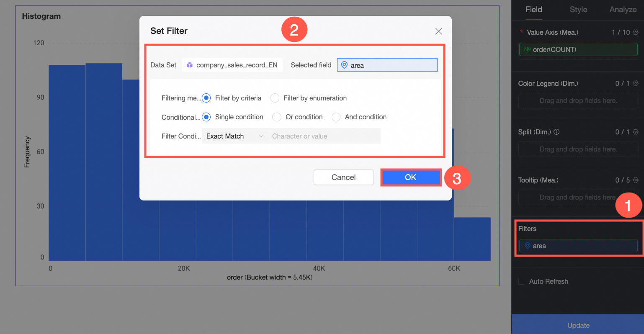
Task: Open settings gear for Tooltip
Action: coord(636,180)
